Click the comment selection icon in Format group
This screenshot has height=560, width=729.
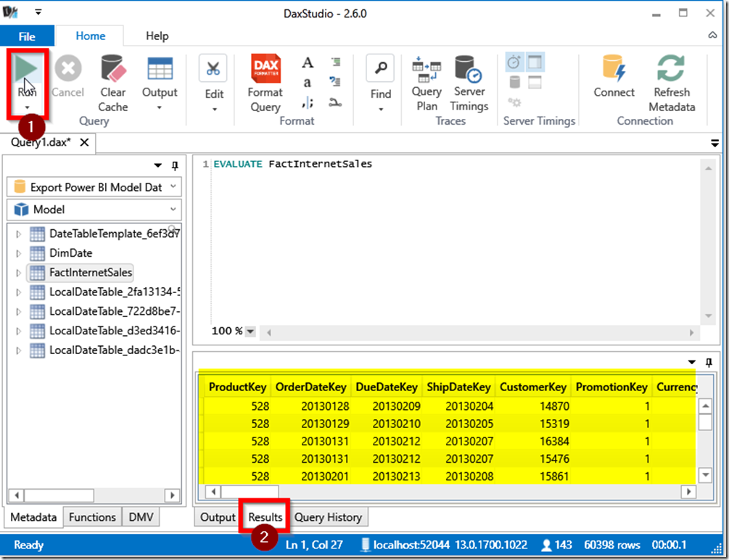[336, 62]
